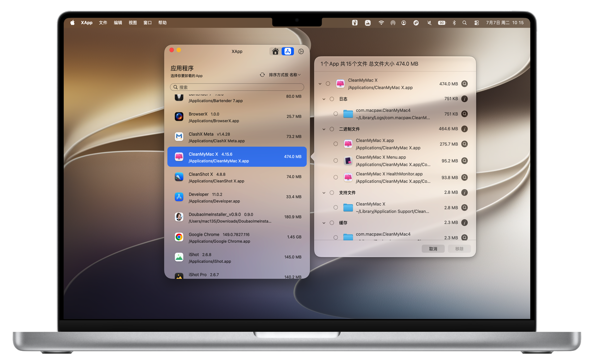Viewport: 594px width, 364px height.
Task: Select the 275.7 MB CleanMyMac X.app checkbox
Action: click(336, 144)
